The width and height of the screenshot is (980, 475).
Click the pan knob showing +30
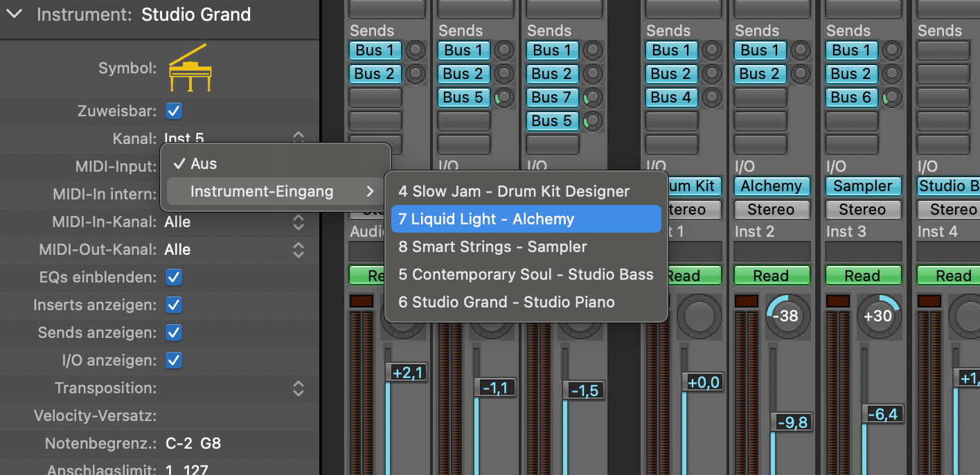[878, 316]
